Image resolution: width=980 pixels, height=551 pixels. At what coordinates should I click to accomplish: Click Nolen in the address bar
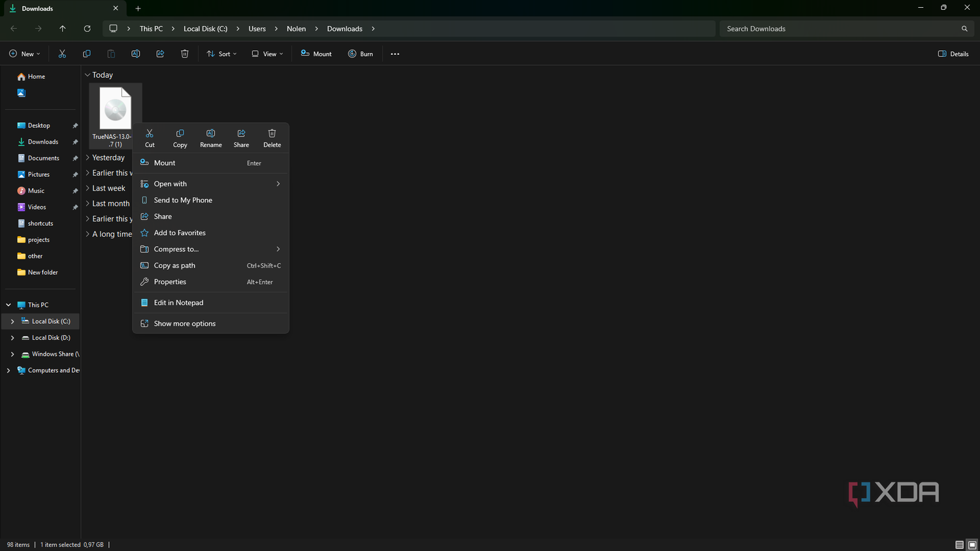pyautogui.click(x=296, y=29)
